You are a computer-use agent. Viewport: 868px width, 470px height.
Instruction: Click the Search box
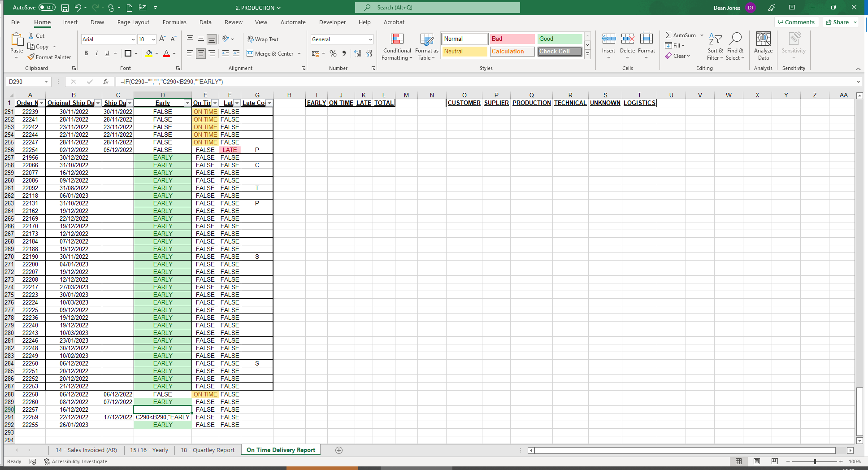click(x=438, y=8)
